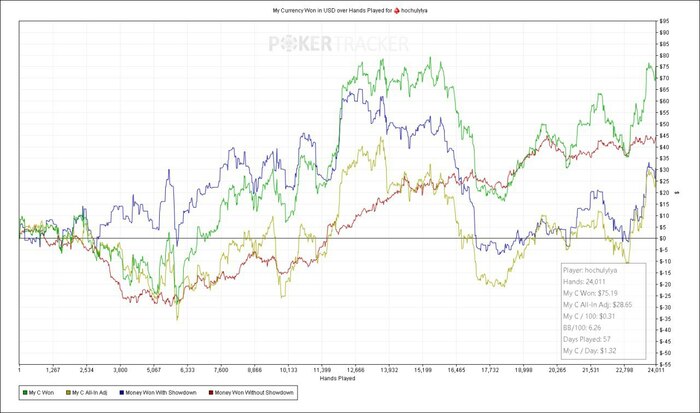The image size is (700, 413).
Task: Click the 16,465 x-axis tick label
Action: pyautogui.click(x=456, y=370)
